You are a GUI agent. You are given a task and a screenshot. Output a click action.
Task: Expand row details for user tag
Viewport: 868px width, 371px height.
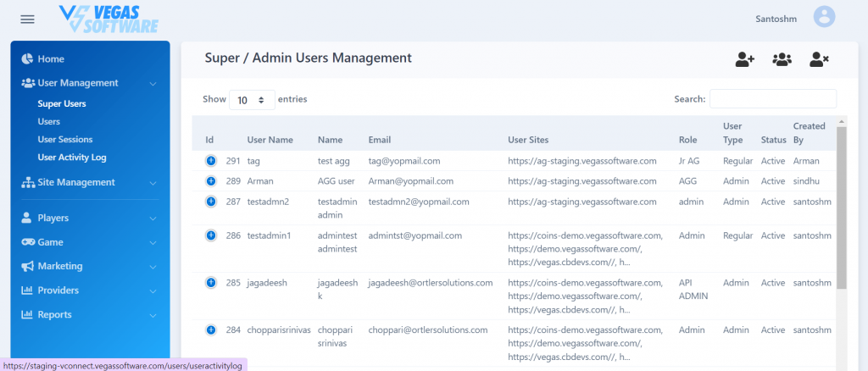210,161
